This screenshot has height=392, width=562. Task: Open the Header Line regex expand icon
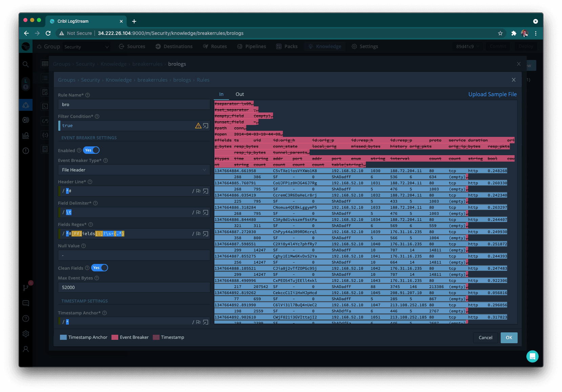(206, 191)
